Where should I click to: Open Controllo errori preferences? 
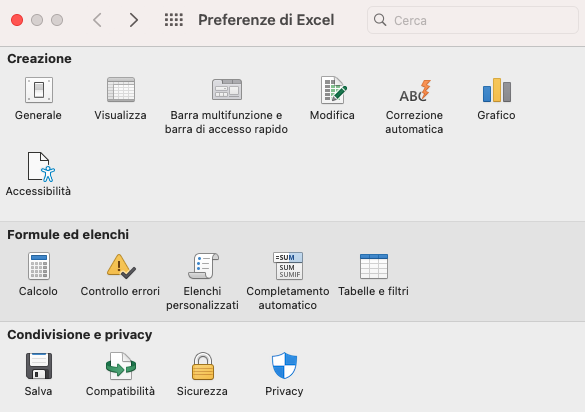coord(121,266)
